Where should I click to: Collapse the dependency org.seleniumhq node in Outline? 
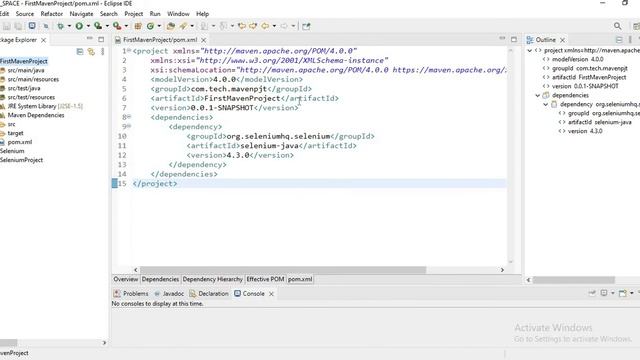[546, 104]
